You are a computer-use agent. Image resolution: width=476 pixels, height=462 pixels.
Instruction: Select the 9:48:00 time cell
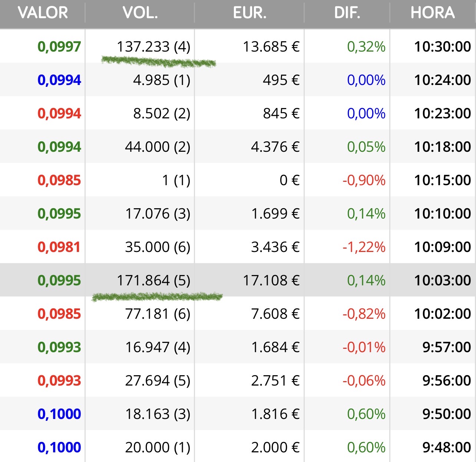pos(446,448)
